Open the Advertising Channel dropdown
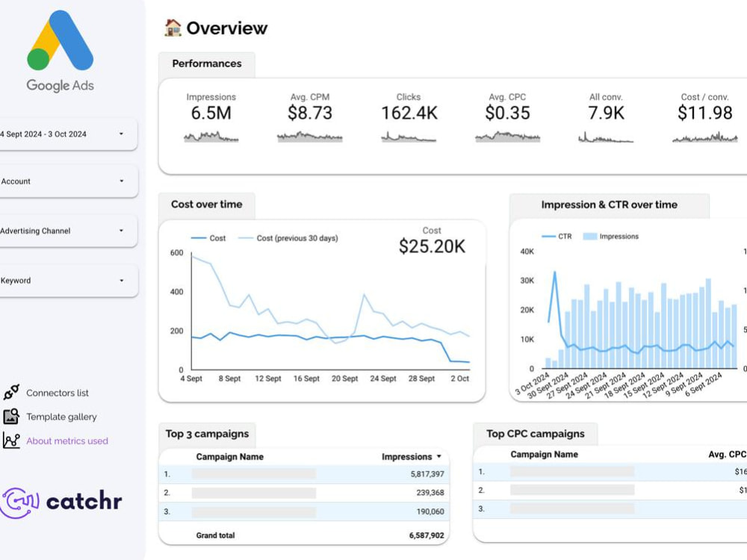747x560 pixels. (68, 231)
